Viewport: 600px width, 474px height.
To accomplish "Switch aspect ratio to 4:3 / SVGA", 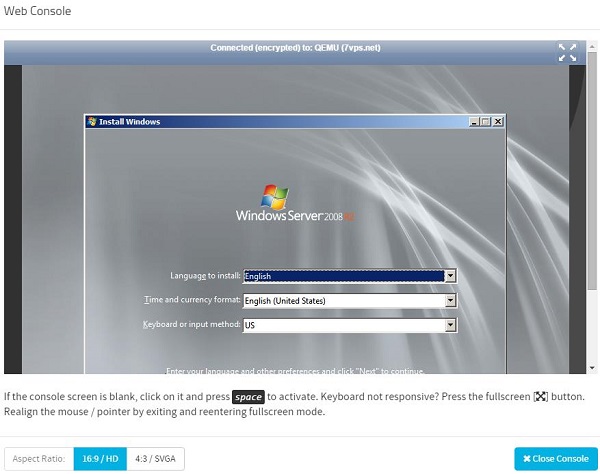I will click(155, 459).
